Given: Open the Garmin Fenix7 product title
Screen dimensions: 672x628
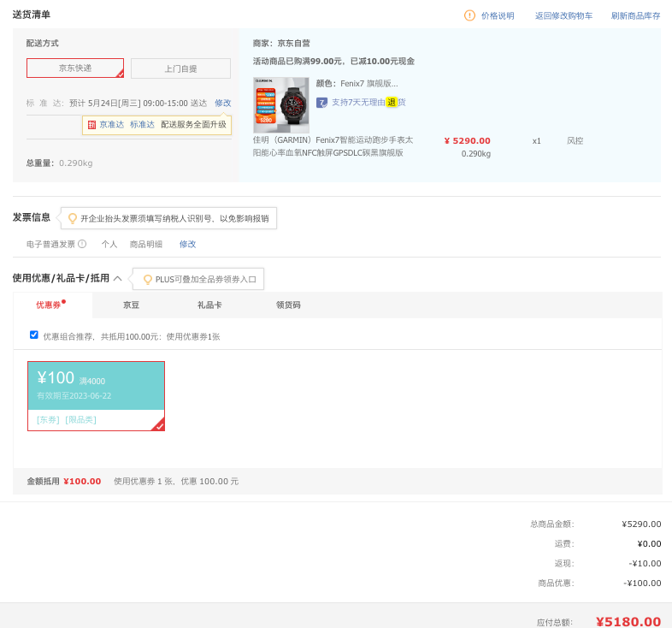Looking at the screenshot, I should click(x=333, y=146).
